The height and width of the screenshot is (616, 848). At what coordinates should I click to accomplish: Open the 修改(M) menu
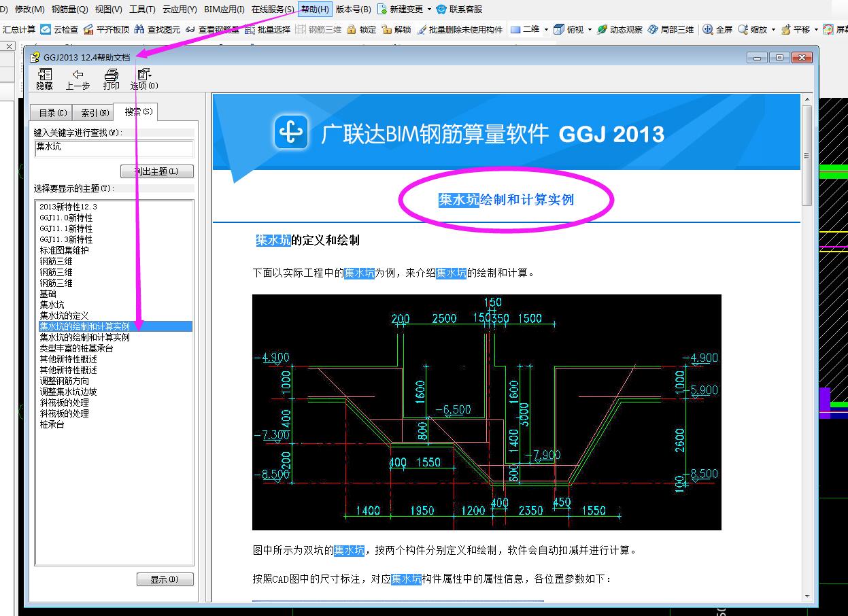pyautogui.click(x=29, y=9)
